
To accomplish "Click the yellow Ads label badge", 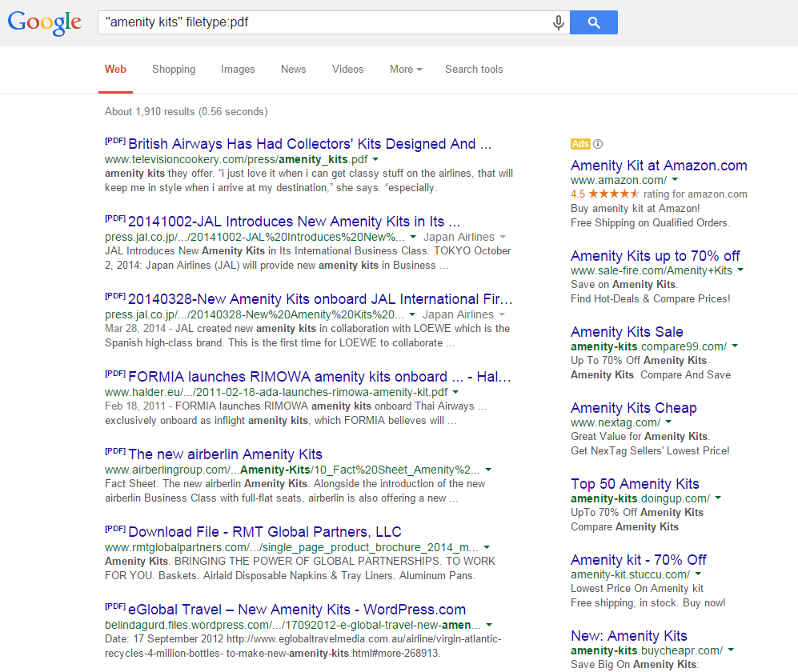I will coord(580,144).
